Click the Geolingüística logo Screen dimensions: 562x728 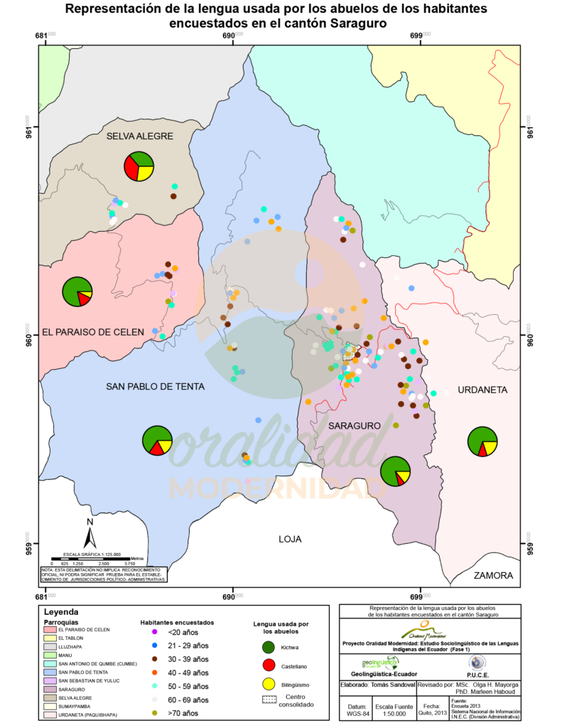coord(380,663)
